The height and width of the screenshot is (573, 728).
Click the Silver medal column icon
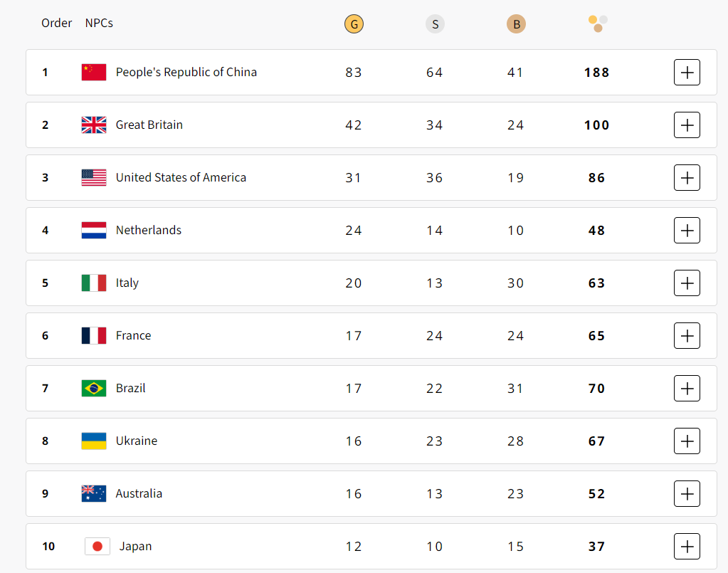(x=435, y=24)
